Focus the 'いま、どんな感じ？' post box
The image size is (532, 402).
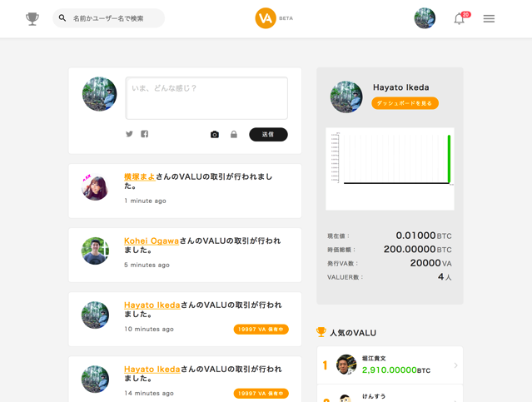coord(206,98)
